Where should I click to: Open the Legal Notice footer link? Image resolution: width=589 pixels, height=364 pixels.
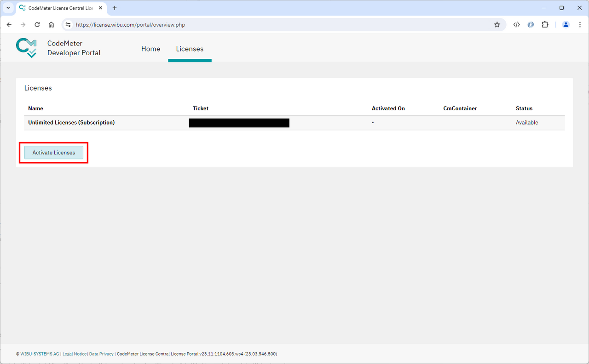(74, 354)
